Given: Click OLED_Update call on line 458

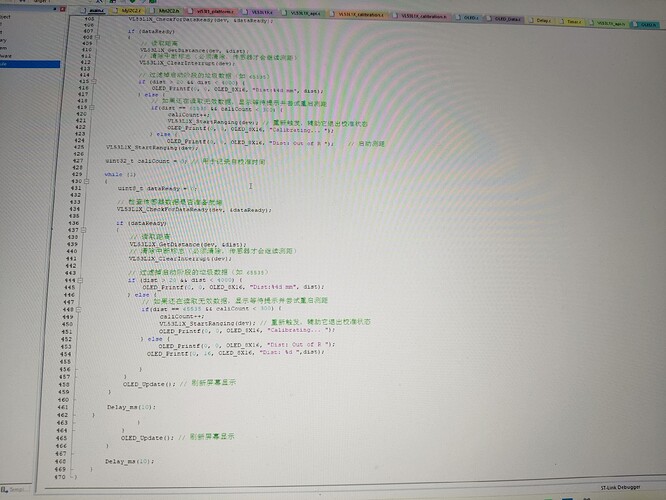Looking at the screenshot, I should [x=149, y=384].
